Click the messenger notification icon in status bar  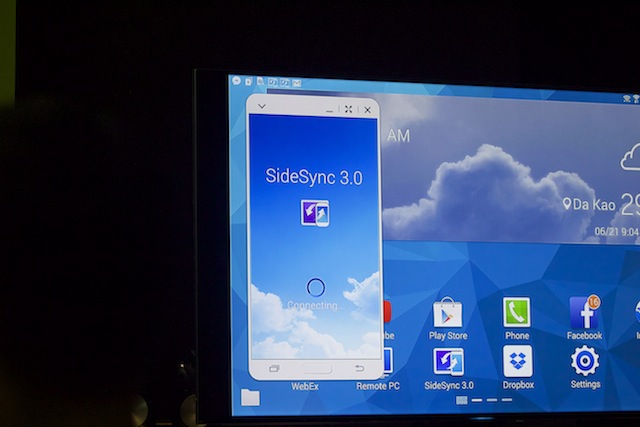[236, 81]
